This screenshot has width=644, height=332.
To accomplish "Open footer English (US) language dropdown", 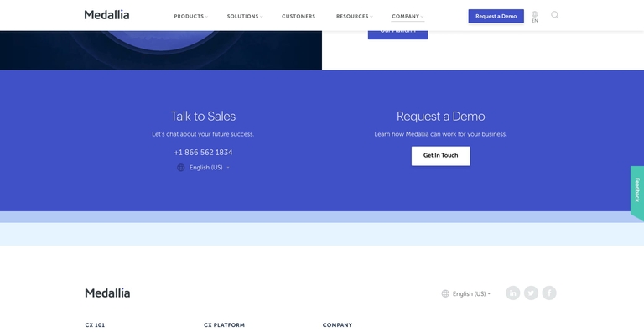I will coord(471,293).
